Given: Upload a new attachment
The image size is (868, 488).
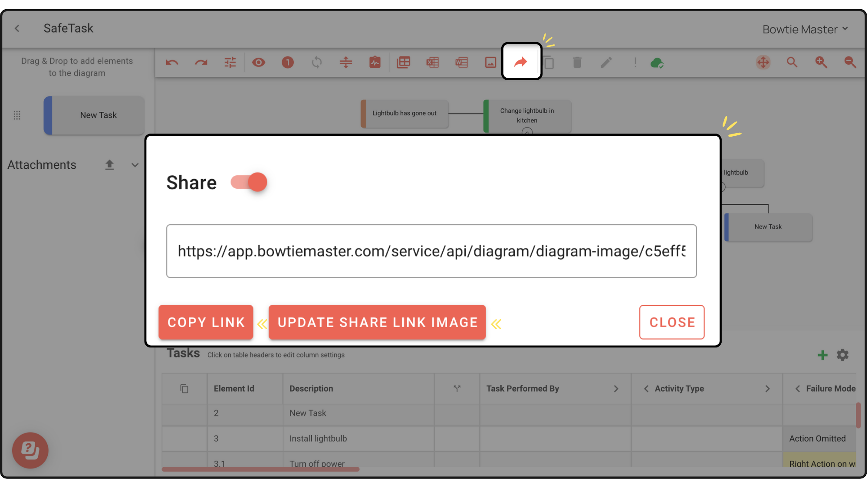Looking at the screenshot, I should tap(109, 165).
